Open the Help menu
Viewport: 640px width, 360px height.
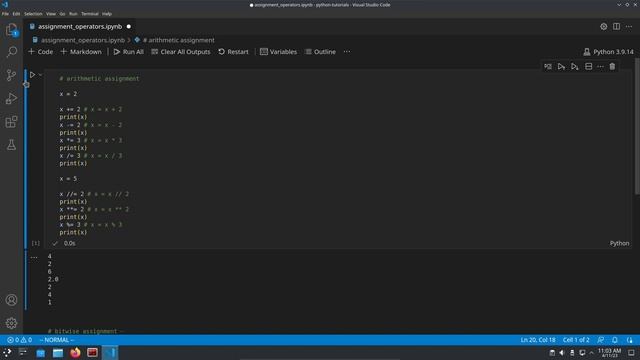[107, 14]
